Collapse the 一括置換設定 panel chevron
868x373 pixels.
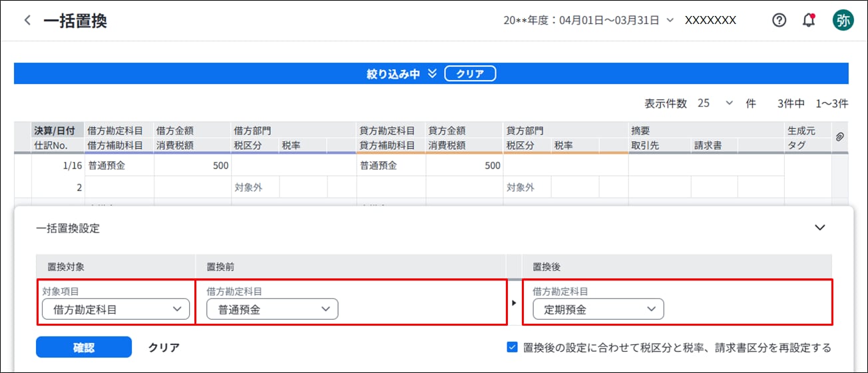tap(820, 228)
